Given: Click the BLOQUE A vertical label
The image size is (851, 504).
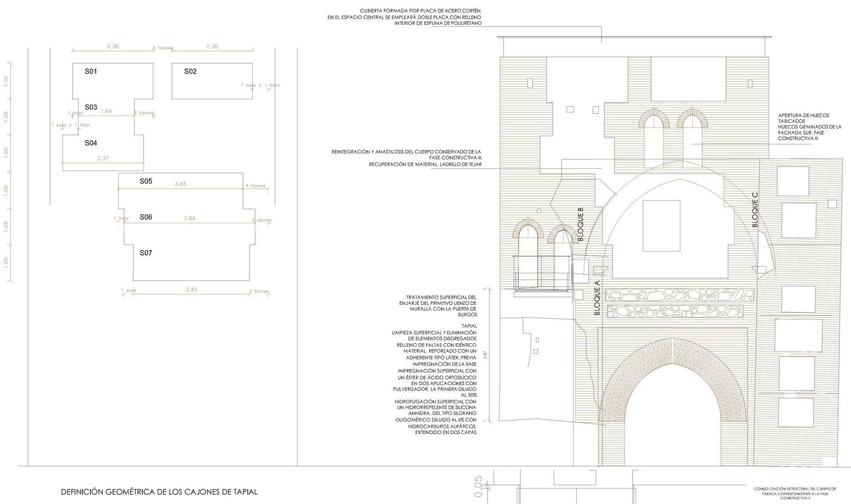Looking at the screenshot, I should tap(597, 298).
